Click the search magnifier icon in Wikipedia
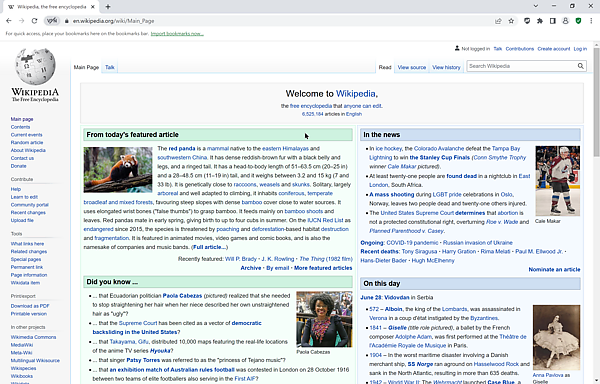The image size is (600, 384). tap(580, 66)
